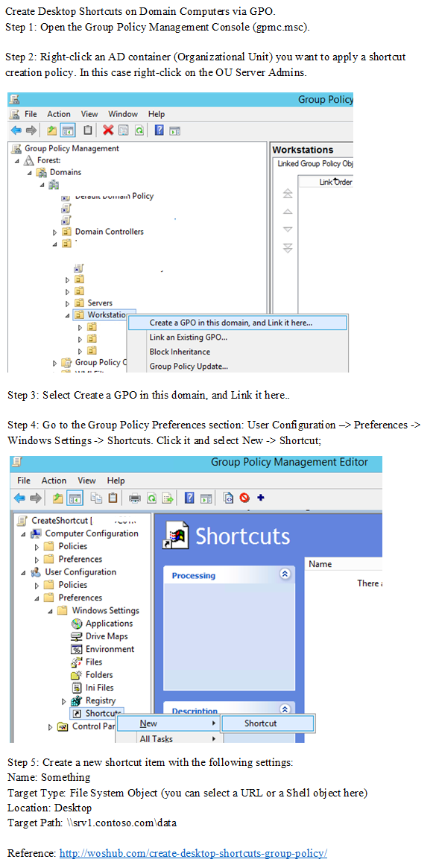The image size is (439, 868).
Task: Click the green Refresh icon in GPMC toolbar
Action: pos(140,130)
